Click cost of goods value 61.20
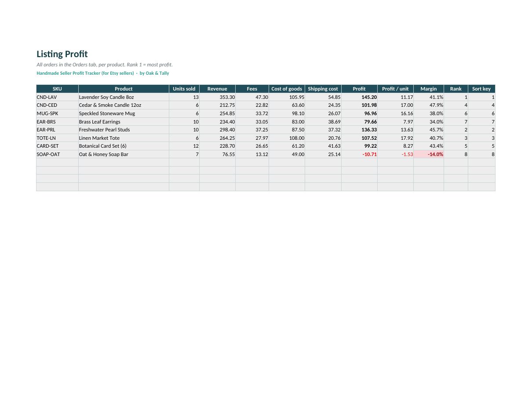 tap(287, 146)
